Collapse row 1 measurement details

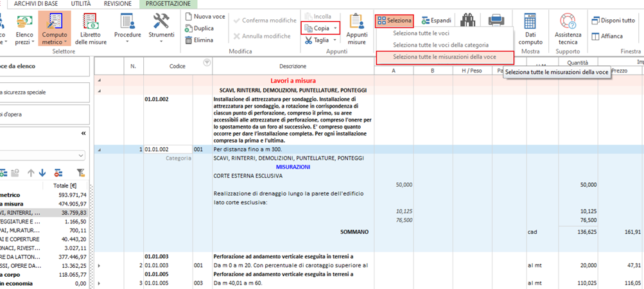tap(99, 150)
